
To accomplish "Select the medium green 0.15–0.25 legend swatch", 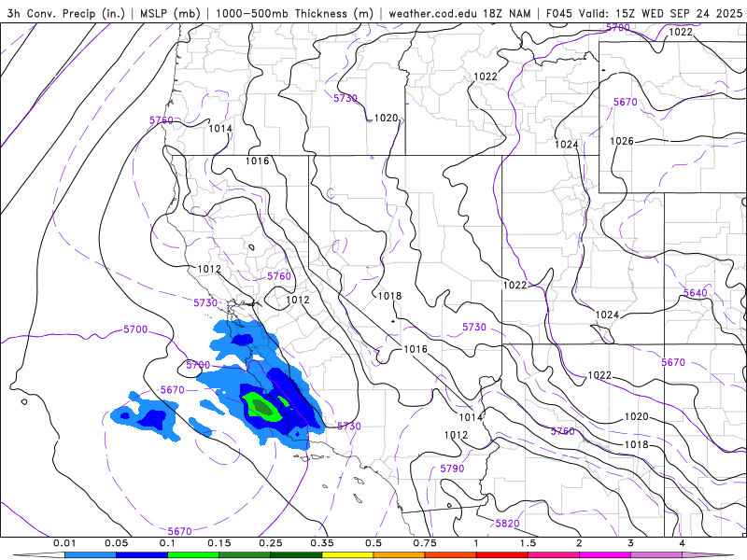I will coord(245,555).
